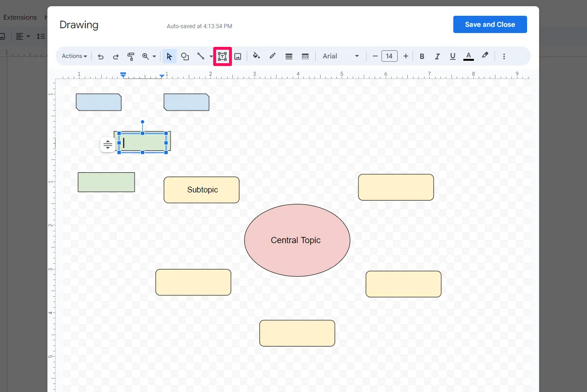Click the Undo icon
The width and height of the screenshot is (587, 392).
click(101, 56)
